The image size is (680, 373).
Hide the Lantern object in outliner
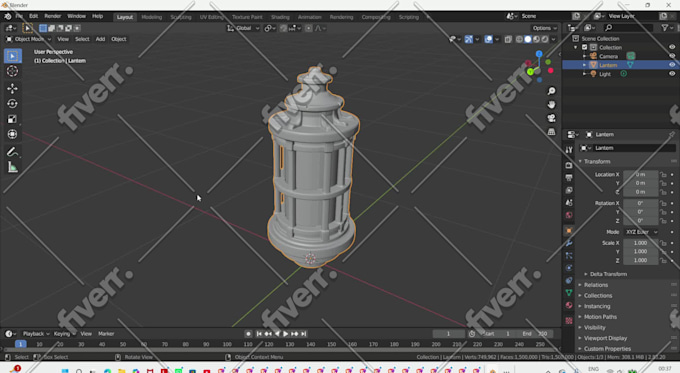(x=672, y=65)
